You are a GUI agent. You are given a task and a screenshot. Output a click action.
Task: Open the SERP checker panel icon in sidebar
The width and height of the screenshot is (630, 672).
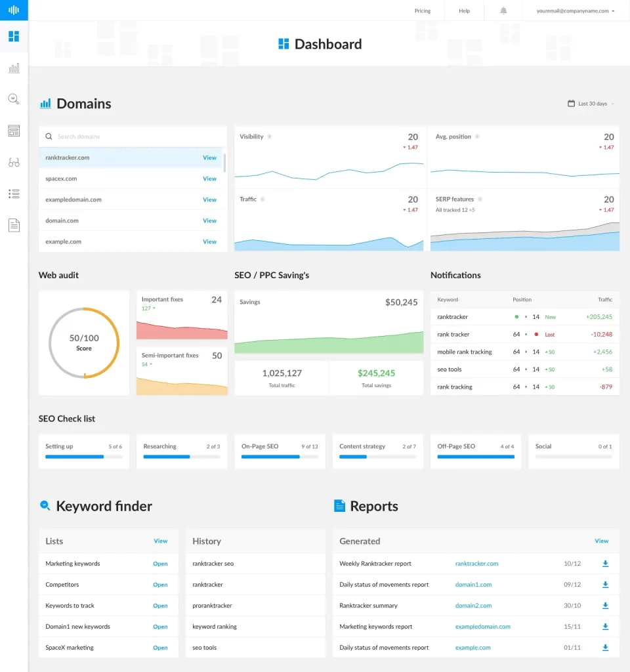pos(14,131)
